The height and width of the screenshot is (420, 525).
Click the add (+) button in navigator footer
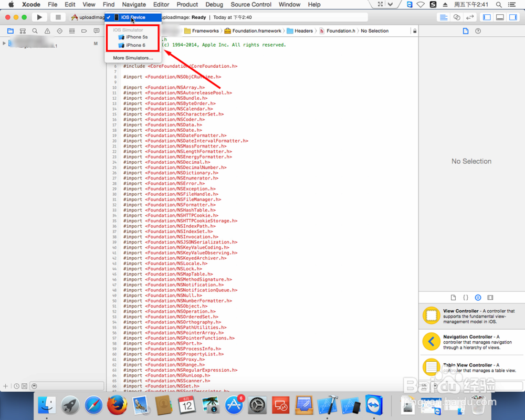pos(5,386)
